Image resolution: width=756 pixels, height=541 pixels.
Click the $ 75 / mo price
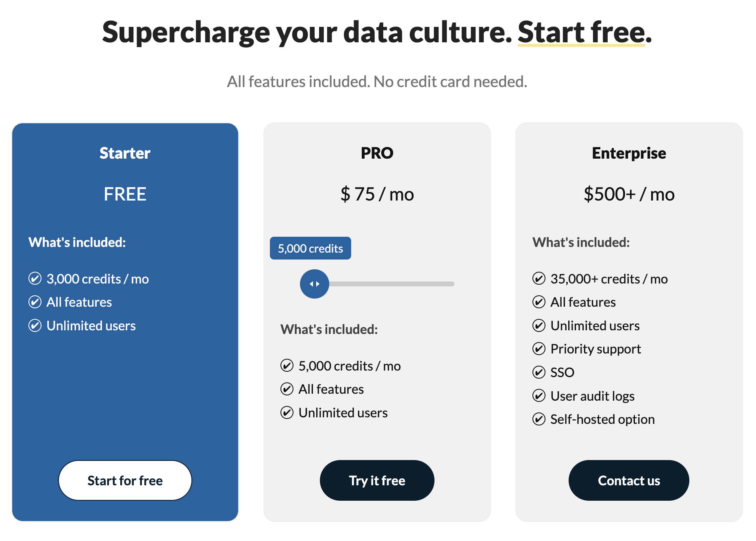tap(377, 194)
